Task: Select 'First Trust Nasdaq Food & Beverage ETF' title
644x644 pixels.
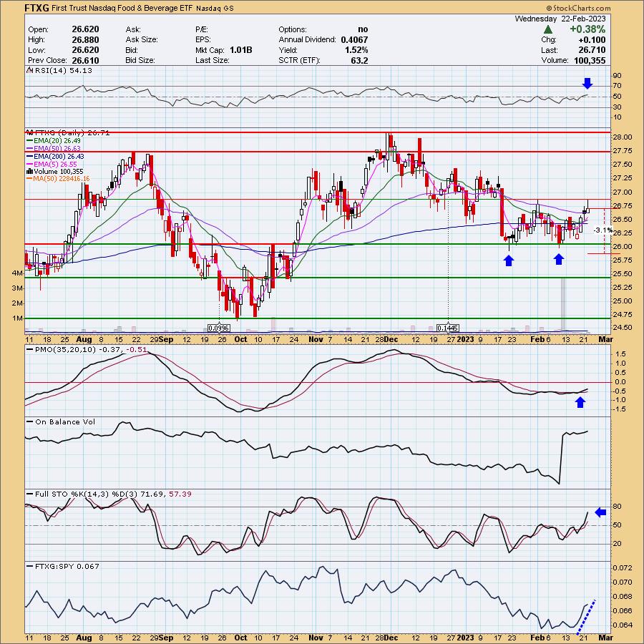Action: tap(122, 8)
